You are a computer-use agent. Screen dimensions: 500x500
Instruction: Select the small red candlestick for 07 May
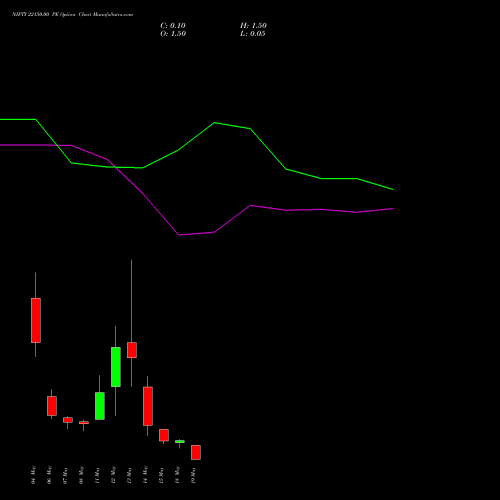pyautogui.click(x=68, y=420)
